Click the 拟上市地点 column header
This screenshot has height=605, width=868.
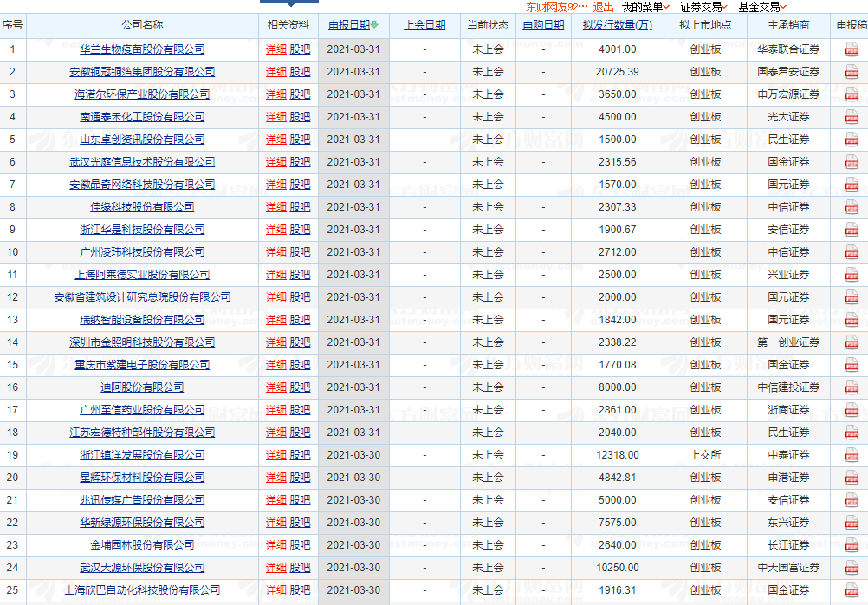pyautogui.click(x=705, y=25)
